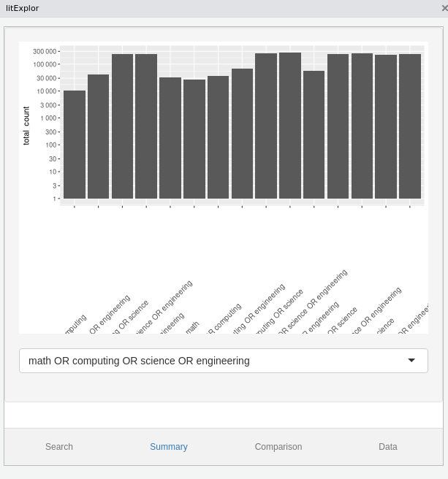This screenshot has height=479, width=448.
Task: Click the rightmost bar in the chart
Action: (x=410, y=126)
